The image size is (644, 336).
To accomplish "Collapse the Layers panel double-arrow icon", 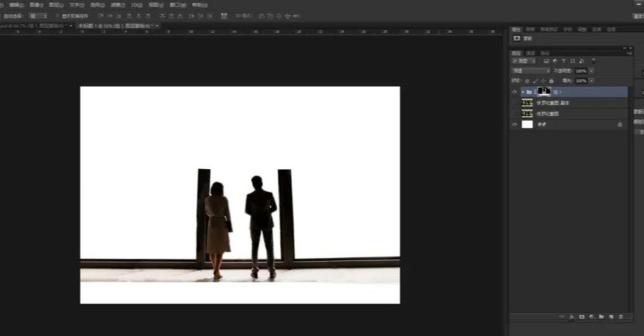I will pos(625,48).
